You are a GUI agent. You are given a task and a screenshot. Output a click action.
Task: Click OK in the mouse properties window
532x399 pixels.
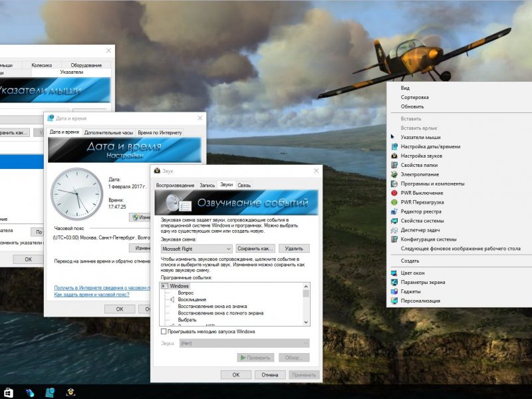pyautogui.click(x=28, y=259)
